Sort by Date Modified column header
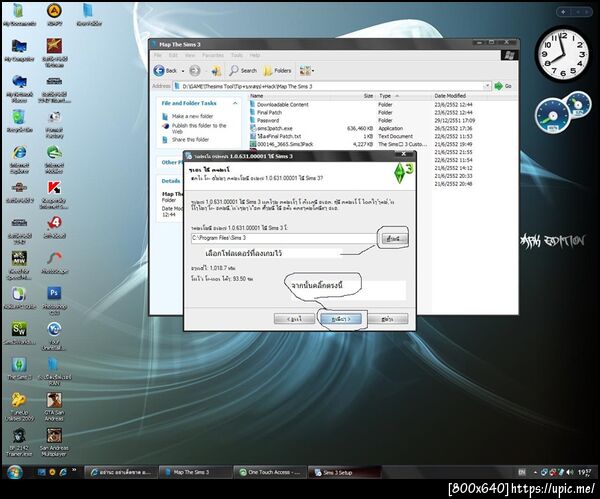Viewport: 600px width, 499px height. tap(450, 96)
